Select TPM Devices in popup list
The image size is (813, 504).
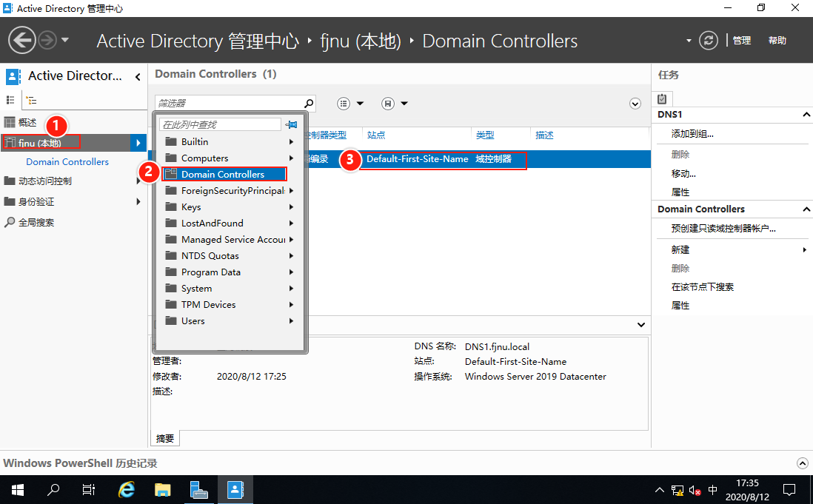[230, 305]
